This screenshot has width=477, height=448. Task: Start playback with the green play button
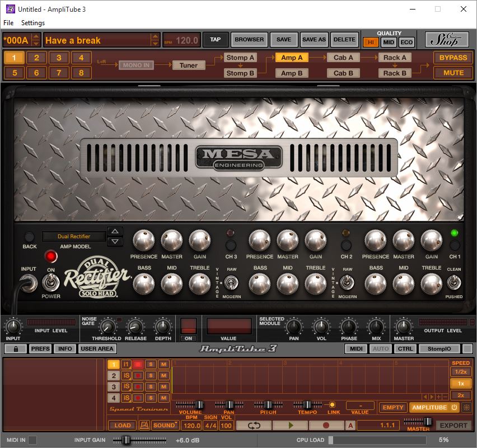(291, 426)
